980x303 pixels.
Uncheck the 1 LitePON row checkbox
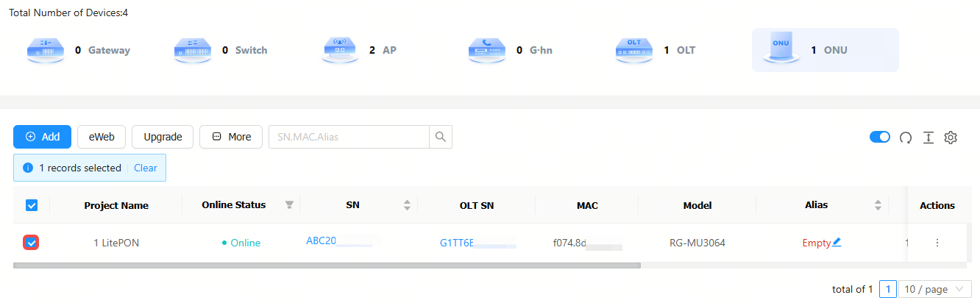pos(32,243)
